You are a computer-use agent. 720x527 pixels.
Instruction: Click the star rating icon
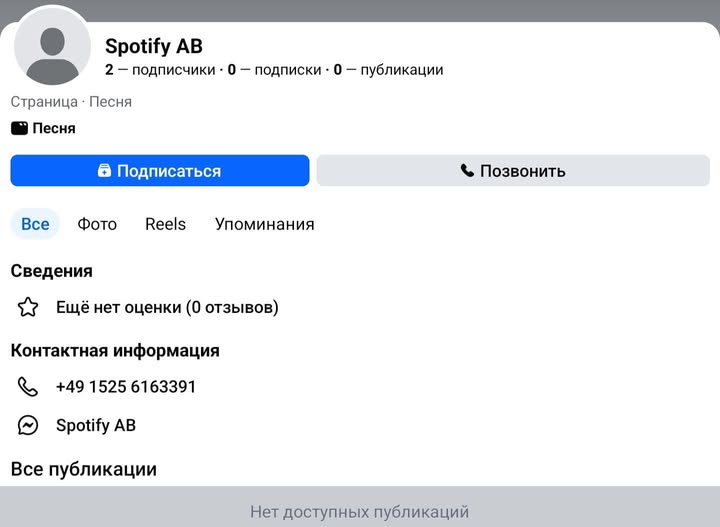[x=28, y=307]
